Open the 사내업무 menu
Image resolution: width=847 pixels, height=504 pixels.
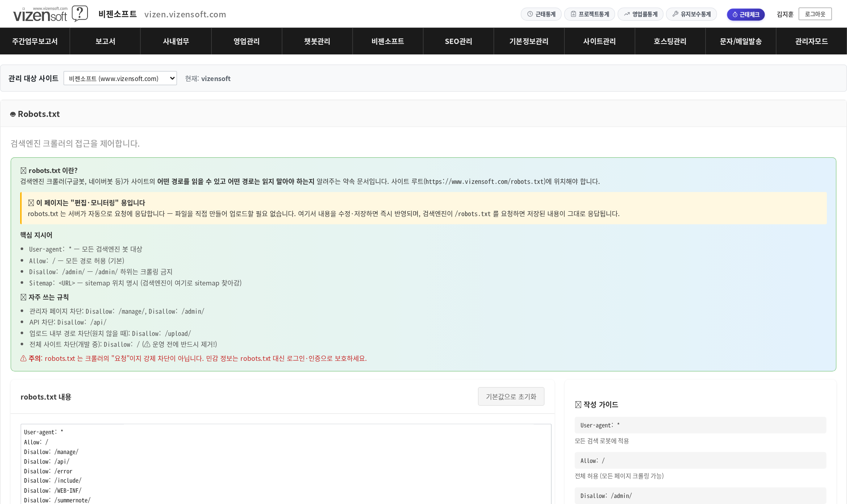coord(176,41)
